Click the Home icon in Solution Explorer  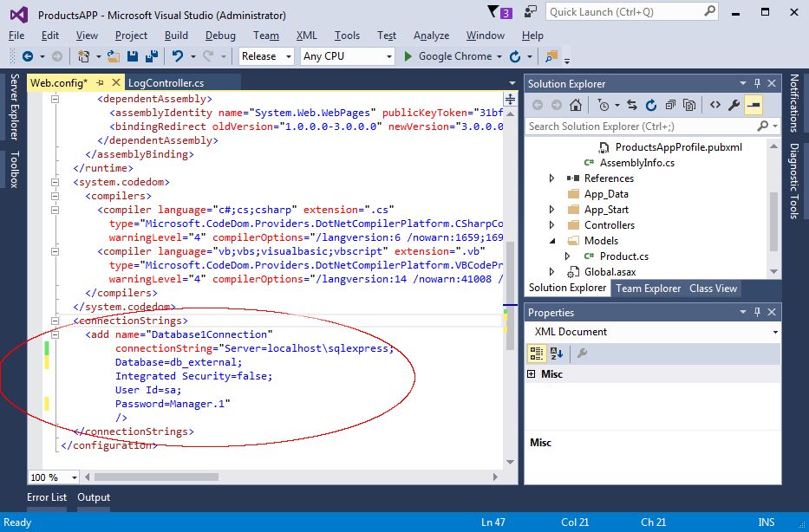click(576, 104)
